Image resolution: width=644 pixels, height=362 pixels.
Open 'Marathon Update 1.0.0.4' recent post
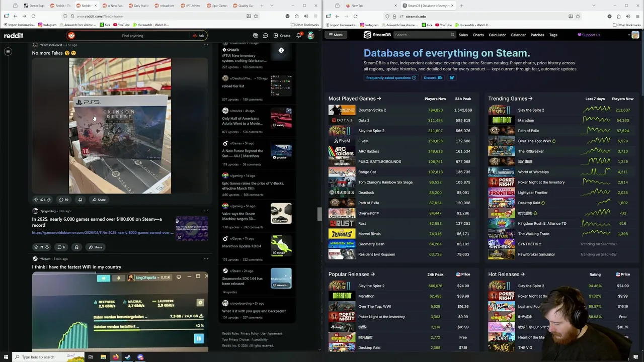(x=242, y=246)
